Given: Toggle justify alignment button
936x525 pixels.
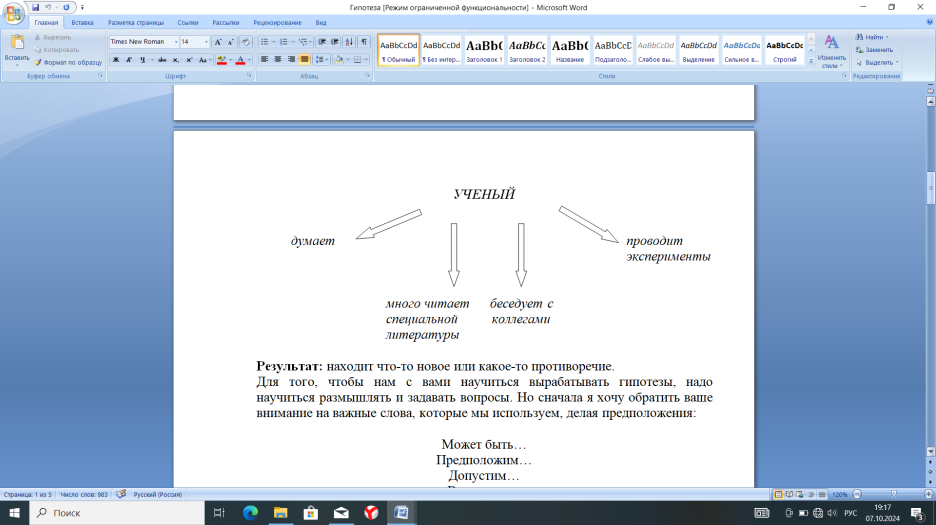Looking at the screenshot, I should (304, 59).
